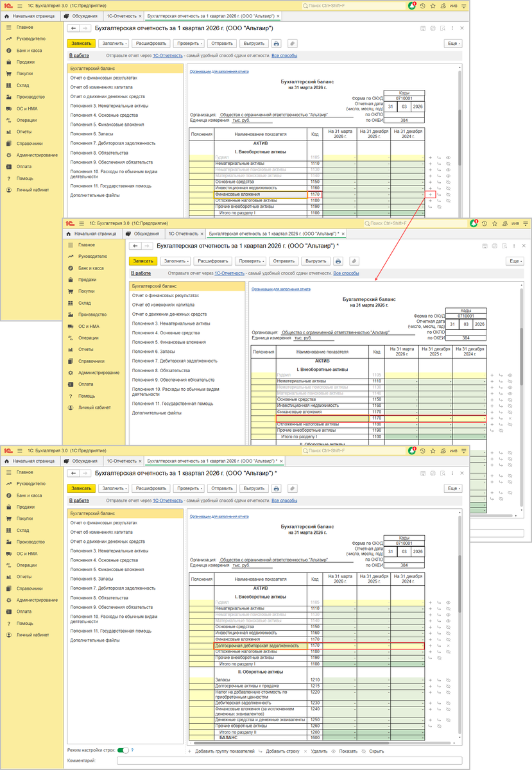Screen dimensions: 532x770
Task: Click favorites star icon in top window title bar
Action: [433, 4]
